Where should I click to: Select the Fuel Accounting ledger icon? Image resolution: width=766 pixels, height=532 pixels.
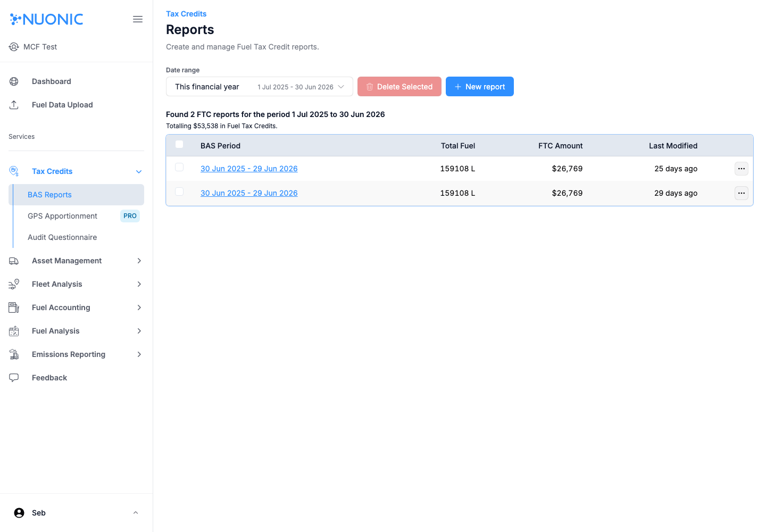(x=13, y=307)
